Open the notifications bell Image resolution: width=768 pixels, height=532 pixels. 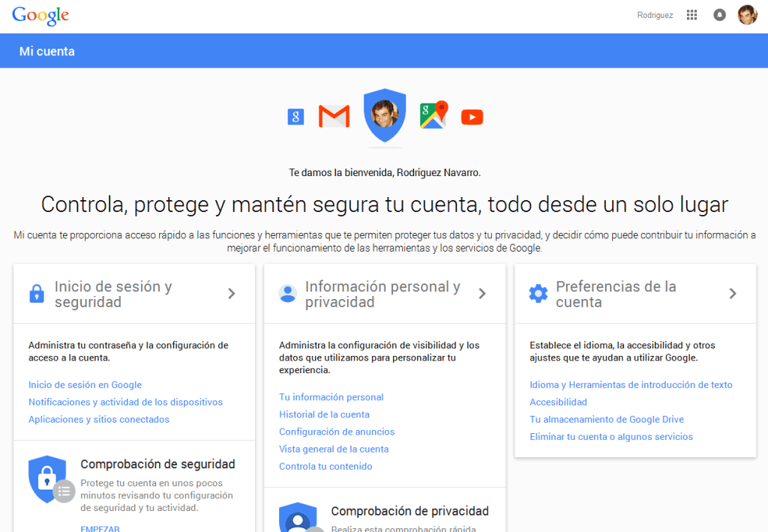coord(719,14)
